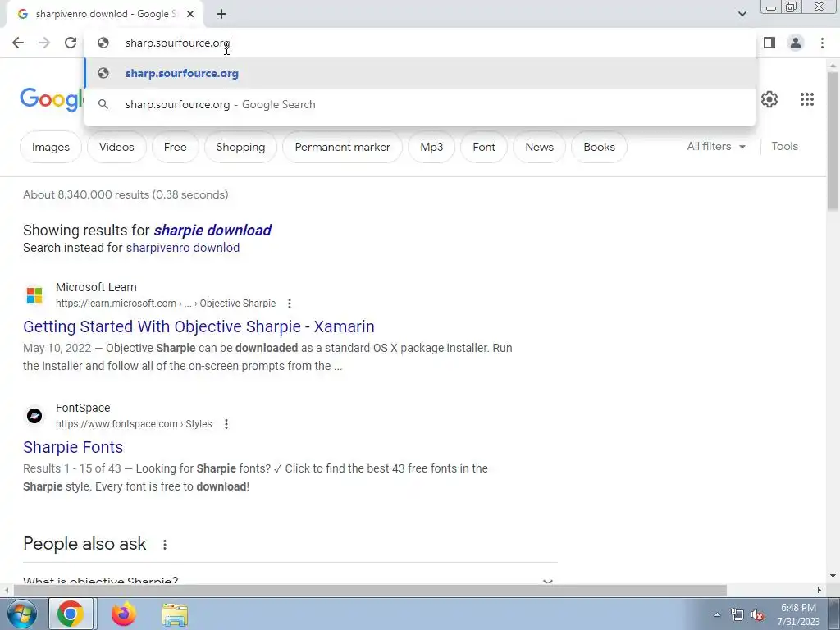The image size is (840, 630).
Task: Apply the Font filter chip
Action: pos(484,147)
